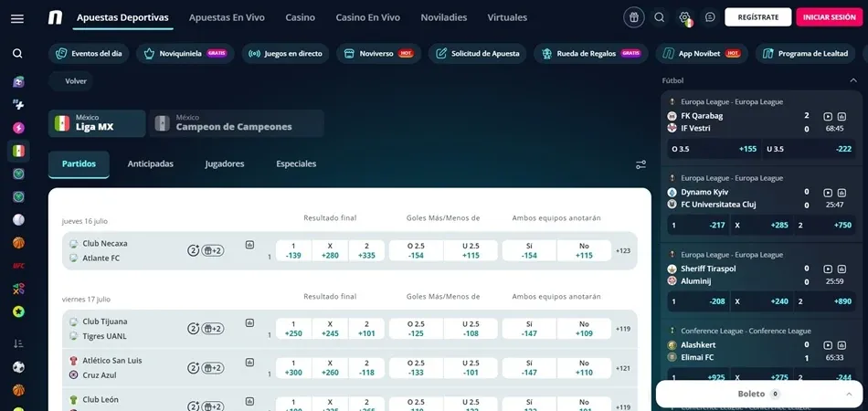Open Juegos en directo shortcut
868x411 pixels.
[x=286, y=54]
